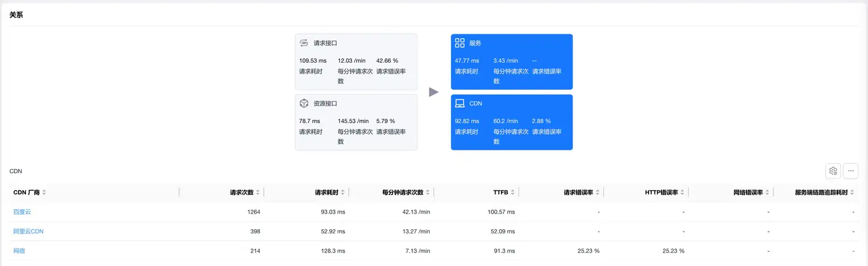868x266 pixels.
Task: Open the CDN table settings gear
Action: (x=833, y=171)
